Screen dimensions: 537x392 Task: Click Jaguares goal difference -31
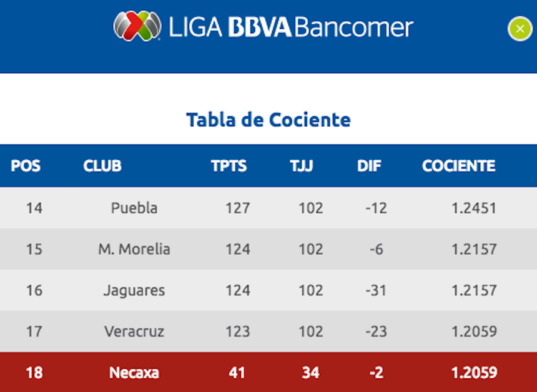(x=376, y=290)
